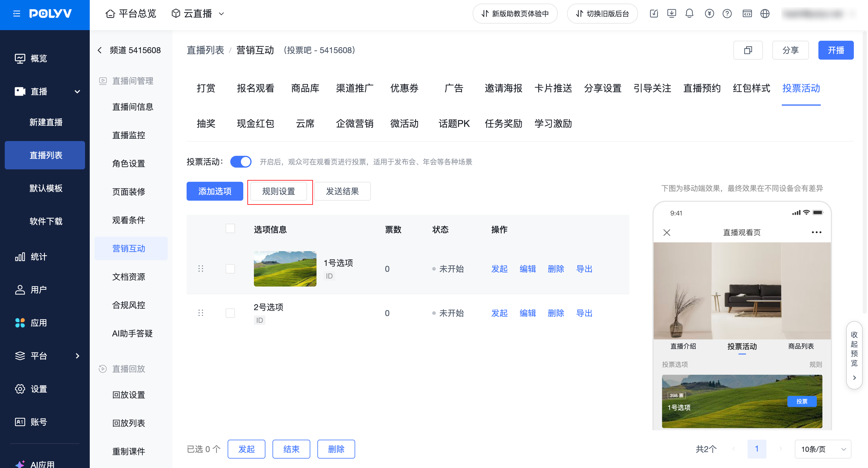Switch to the 抽奖 tab

pyautogui.click(x=206, y=124)
